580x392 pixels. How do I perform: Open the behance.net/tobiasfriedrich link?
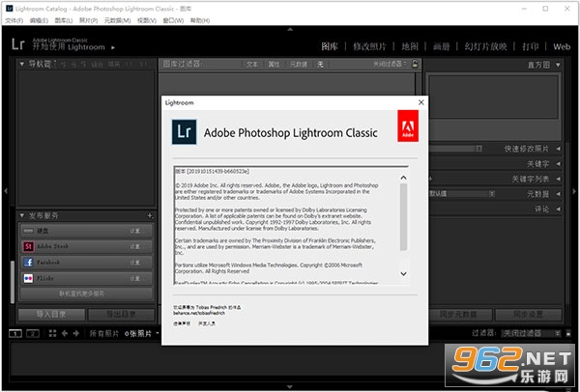click(199, 313)
